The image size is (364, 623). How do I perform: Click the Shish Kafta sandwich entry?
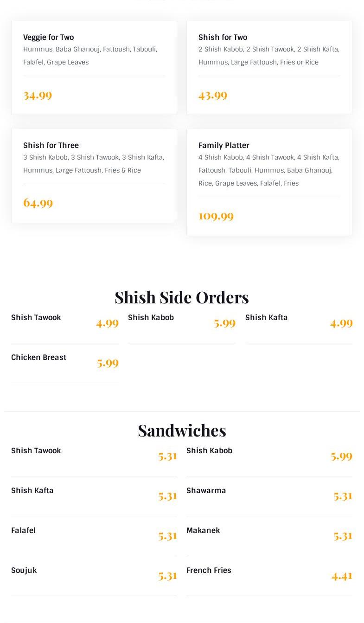[x=32, y=491]
